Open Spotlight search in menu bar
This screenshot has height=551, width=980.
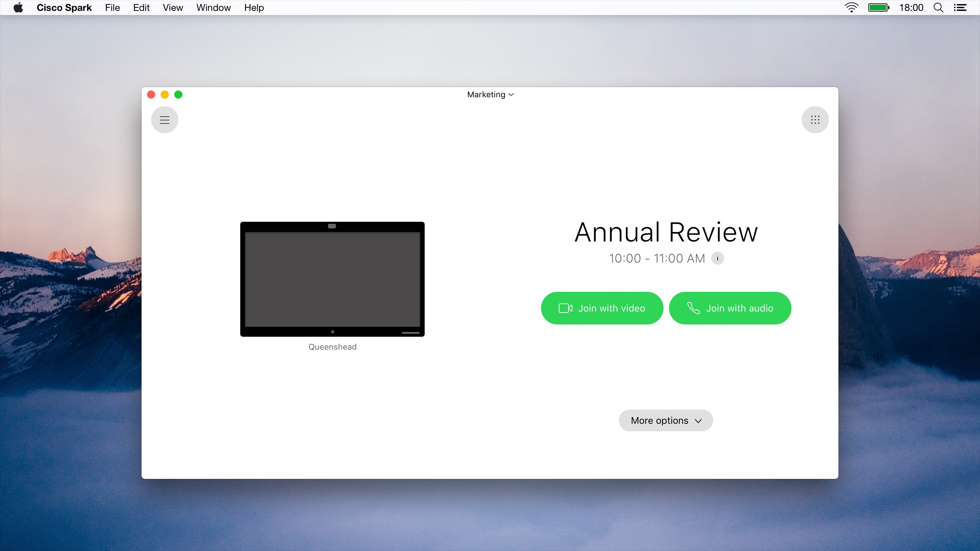pyautogui.click(x=938, y=7)
